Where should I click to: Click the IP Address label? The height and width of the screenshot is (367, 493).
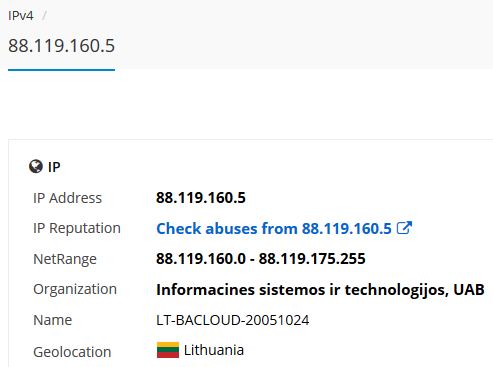tap(67, 198)
